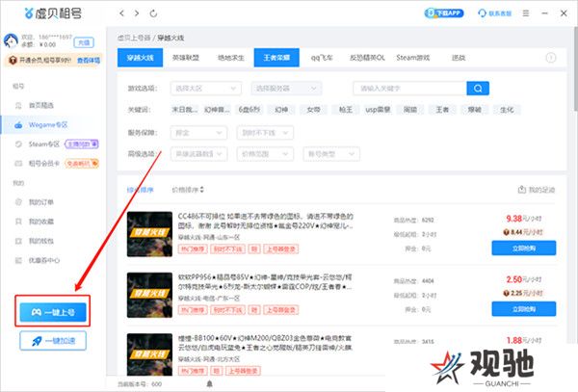This screenshot has height=392, width=578.
Task: Open 优惠券中心 in sidebar
Action: [x=44, y=260]
